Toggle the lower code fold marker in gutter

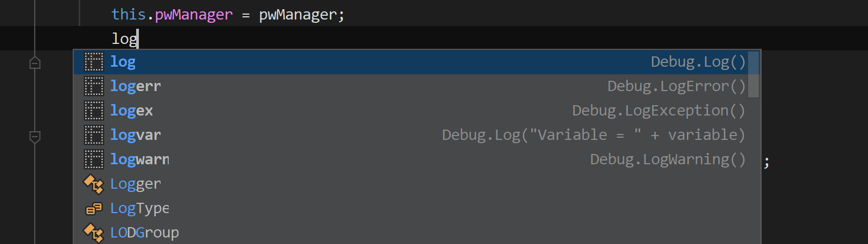(35, 137)
